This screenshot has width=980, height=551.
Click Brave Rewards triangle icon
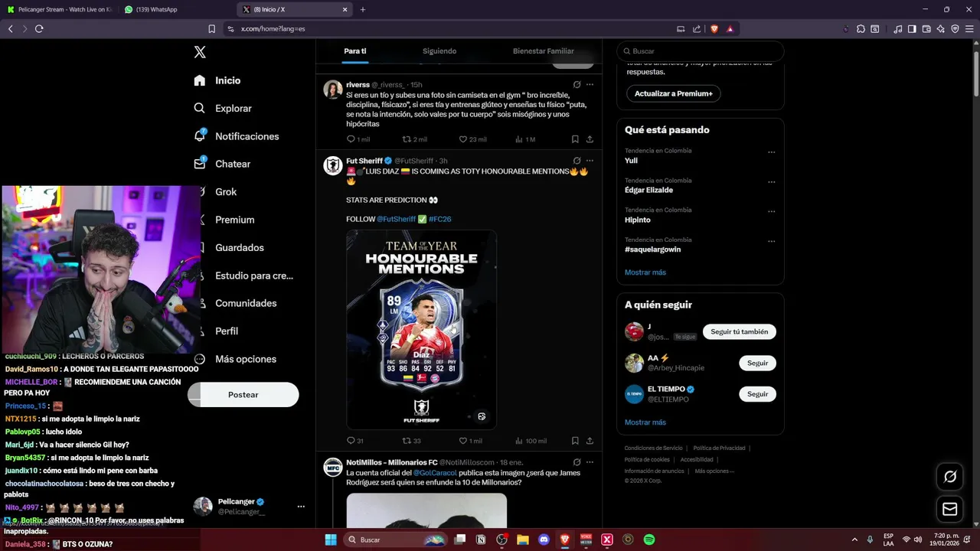click(x=730, y=28)
